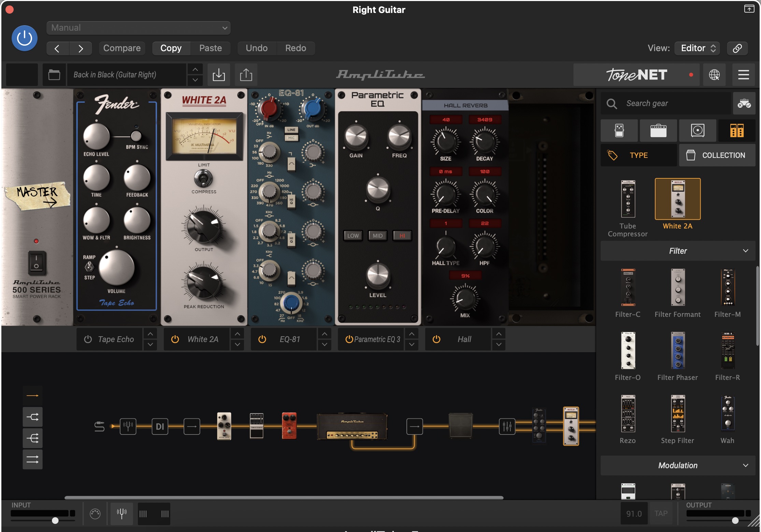Image resolution: width=761 pixels, height=532 pixels.
Task: Click Tape Echo slot up arrow
Action: pos(150,334)
